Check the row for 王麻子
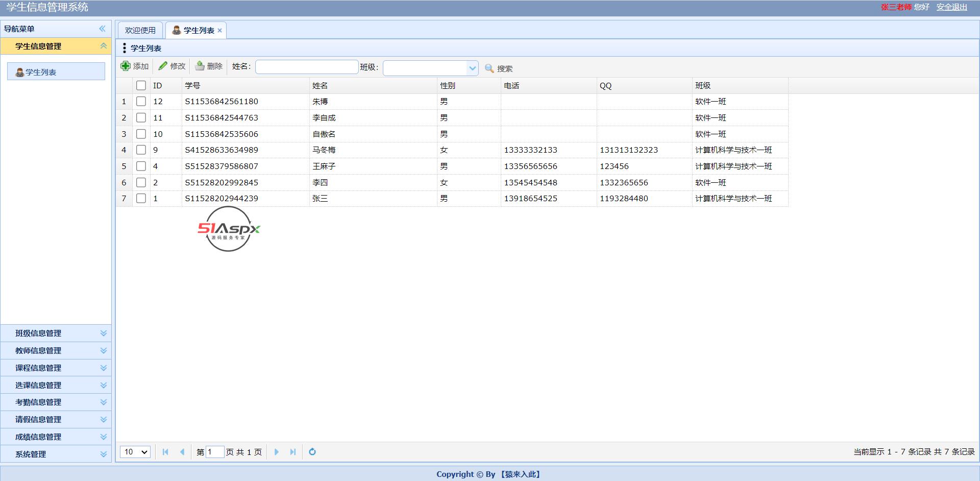Image resolution: width=980 pixels, height=481 pixels. 141,166
